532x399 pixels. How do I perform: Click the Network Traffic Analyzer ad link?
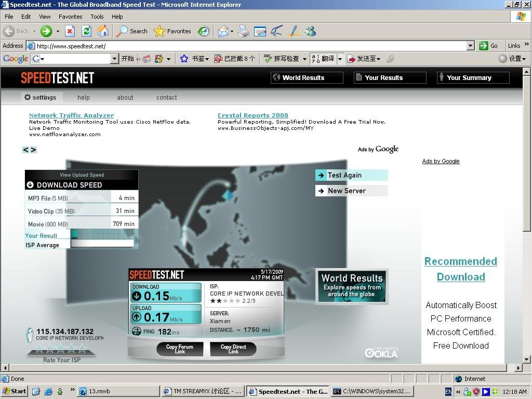pyautogui.click(x=71, y=115)
